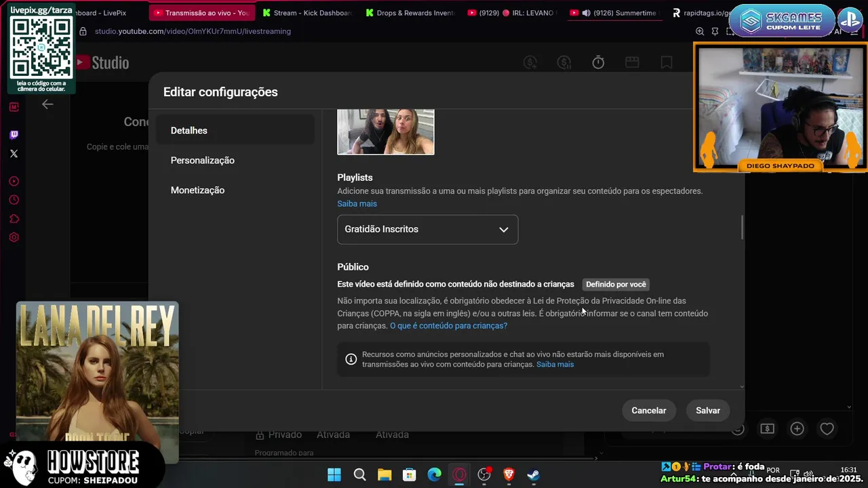Open the Detalhes settings tab
Viewport: 868px width, 488px height.
(x=235, y=130)
